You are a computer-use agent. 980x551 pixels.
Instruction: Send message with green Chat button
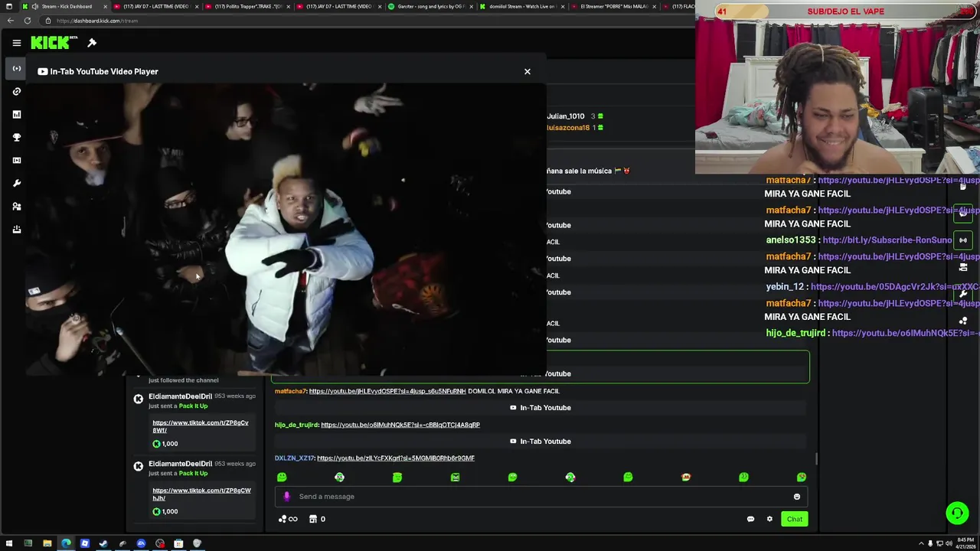795,519
